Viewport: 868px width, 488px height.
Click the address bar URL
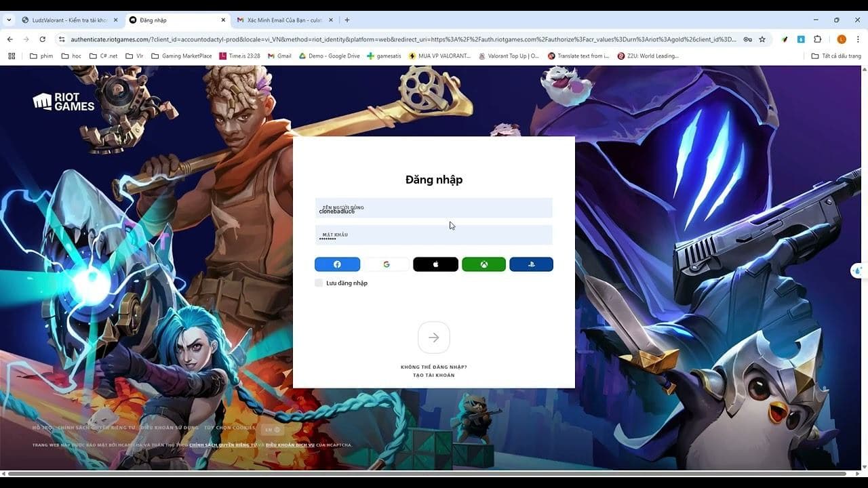(403, 39)
